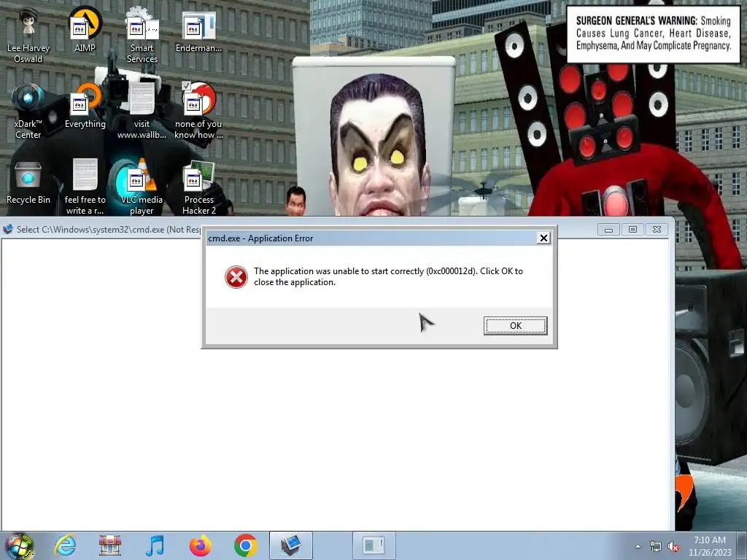Click the 'cmd.exe - Application Error' dialog title
This screenshot has height=560, width=747.
(x=260, y=238)
